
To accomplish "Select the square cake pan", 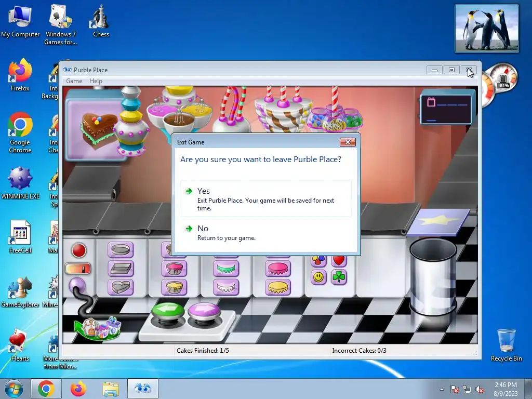I will point(121,269).
